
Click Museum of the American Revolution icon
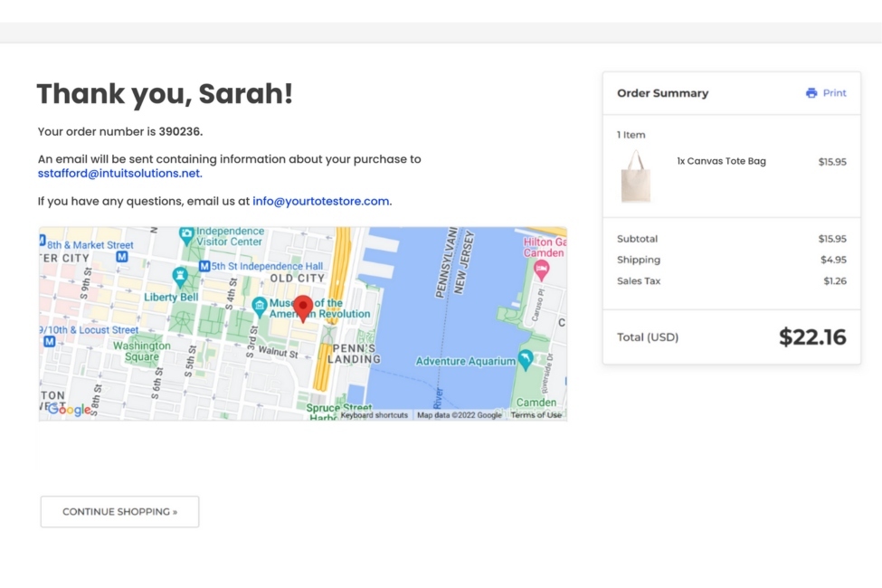[260, 305]
